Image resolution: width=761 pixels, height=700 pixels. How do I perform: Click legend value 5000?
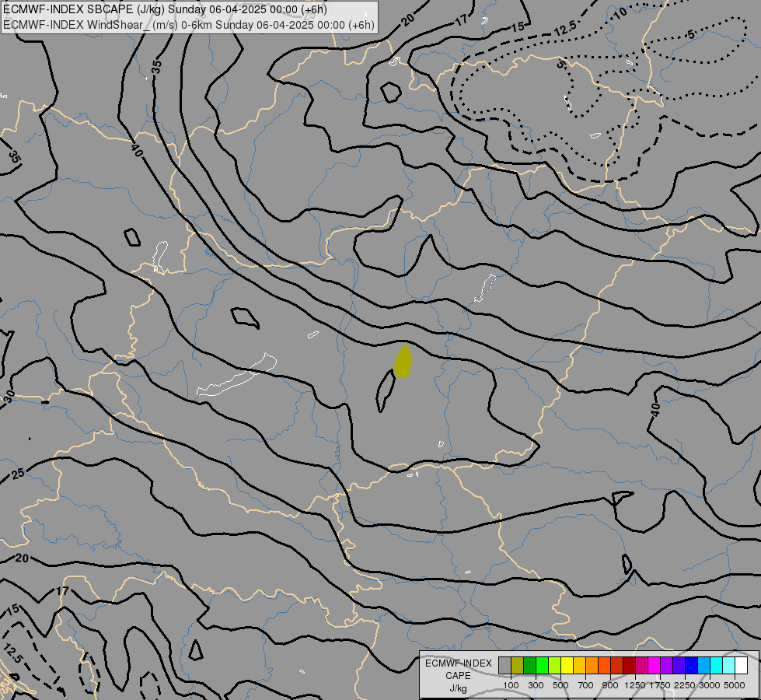(735, 685)
